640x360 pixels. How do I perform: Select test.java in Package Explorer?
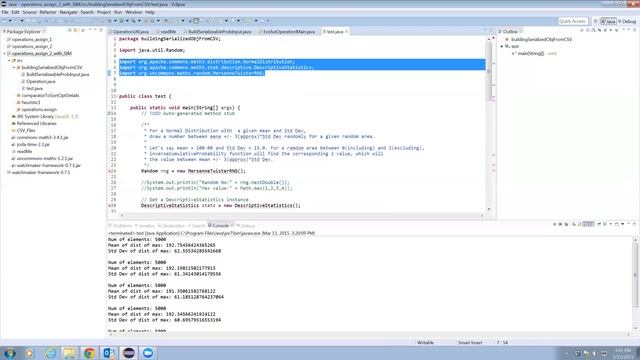pos(34,88)
